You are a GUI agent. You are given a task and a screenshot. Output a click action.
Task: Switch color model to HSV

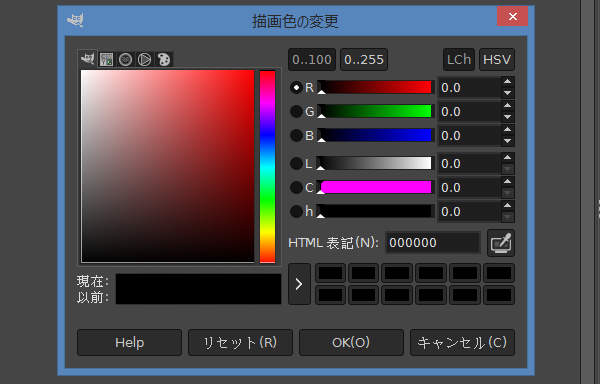point(497,60)
